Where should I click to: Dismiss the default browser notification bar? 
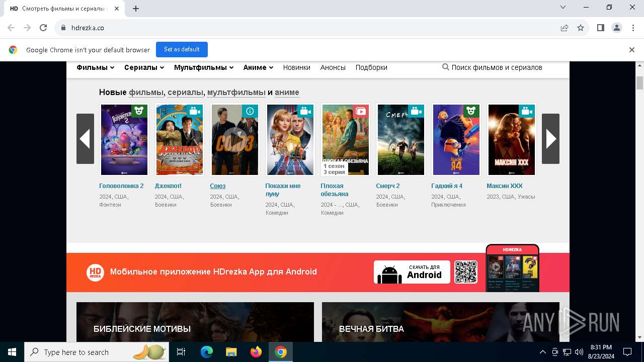[x=632, y=50]
